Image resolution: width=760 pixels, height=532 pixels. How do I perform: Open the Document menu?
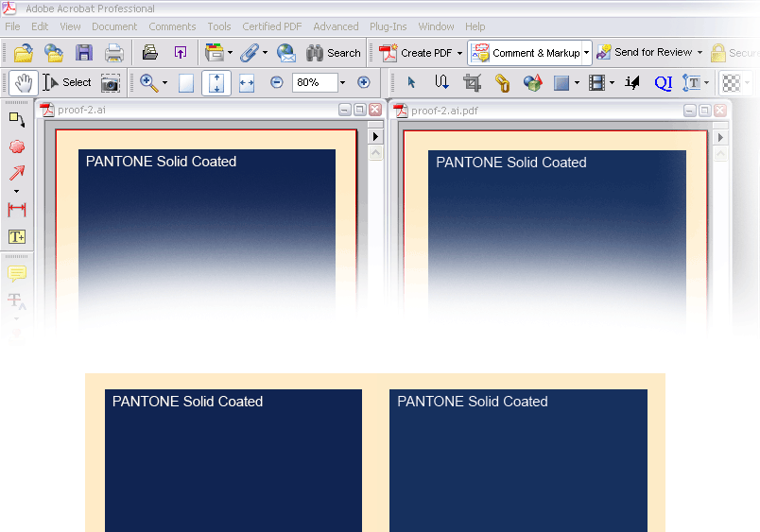click(x=114, y=26)
